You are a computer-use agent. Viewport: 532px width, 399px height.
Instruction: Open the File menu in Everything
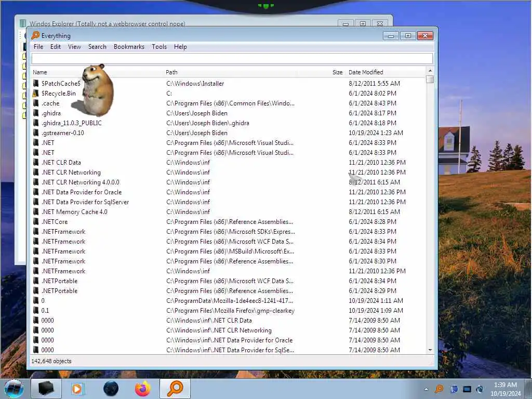click(x=38, y=47)
